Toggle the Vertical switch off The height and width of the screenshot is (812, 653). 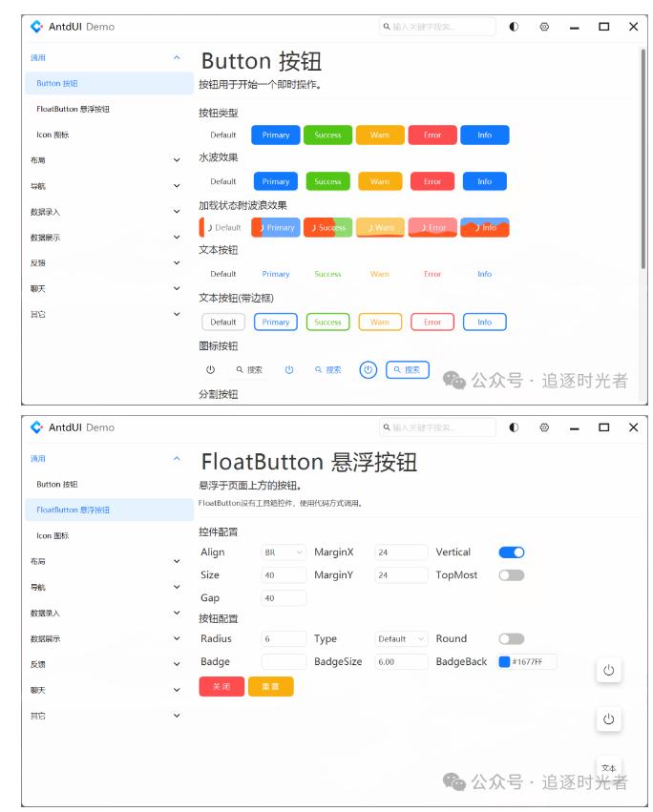pos(512,552)
